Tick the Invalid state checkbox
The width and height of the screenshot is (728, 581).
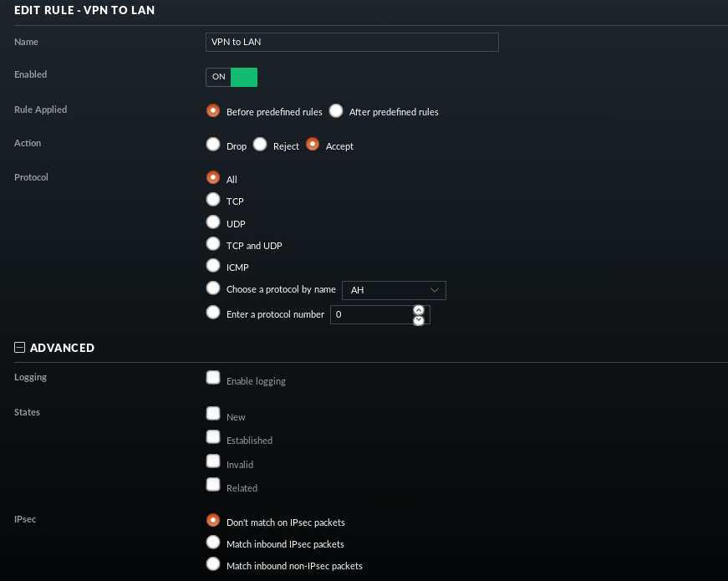[x=213, y=461]
